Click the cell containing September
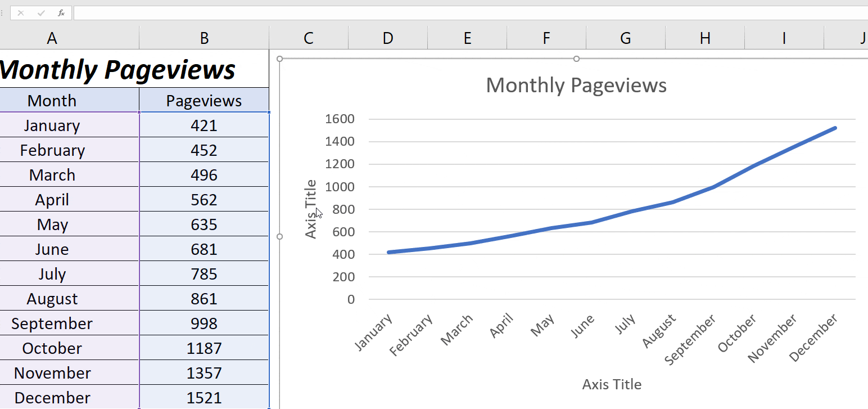868x409 pixels. click(x=52, y=323)
